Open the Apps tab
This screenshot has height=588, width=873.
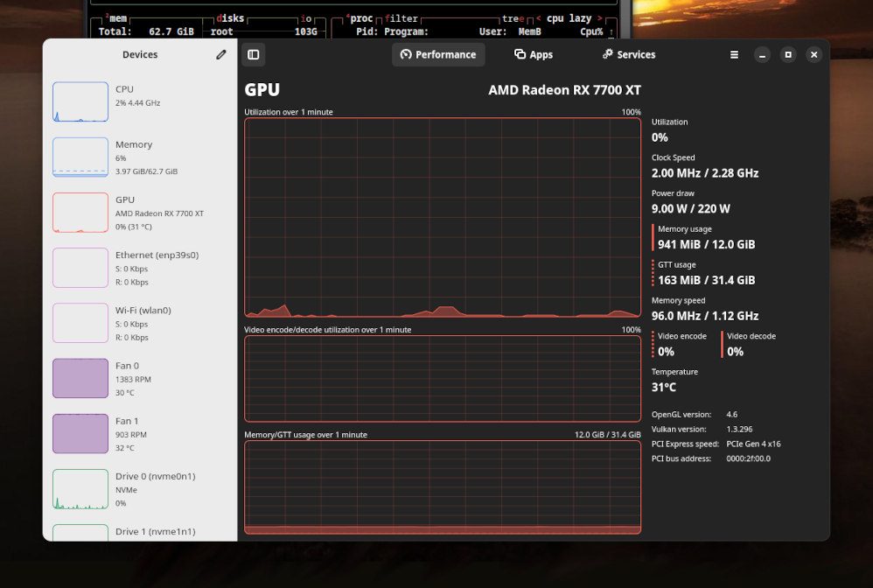[x=534, y=54]
